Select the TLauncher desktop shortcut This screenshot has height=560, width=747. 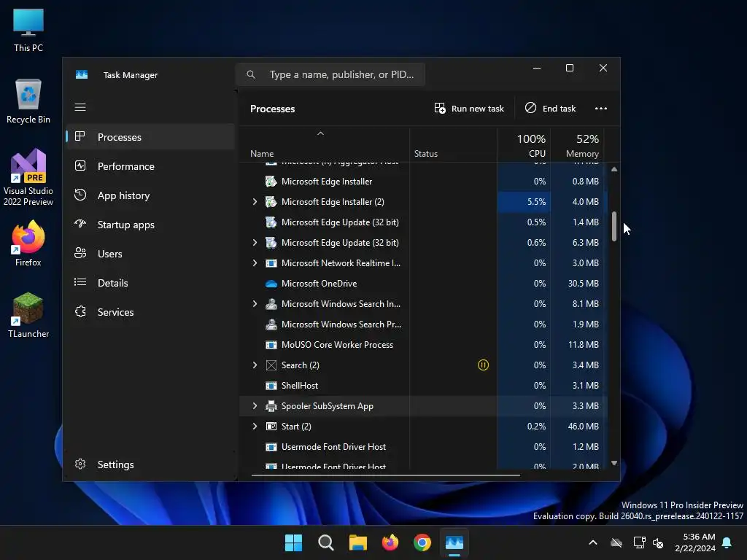[28, 315]
